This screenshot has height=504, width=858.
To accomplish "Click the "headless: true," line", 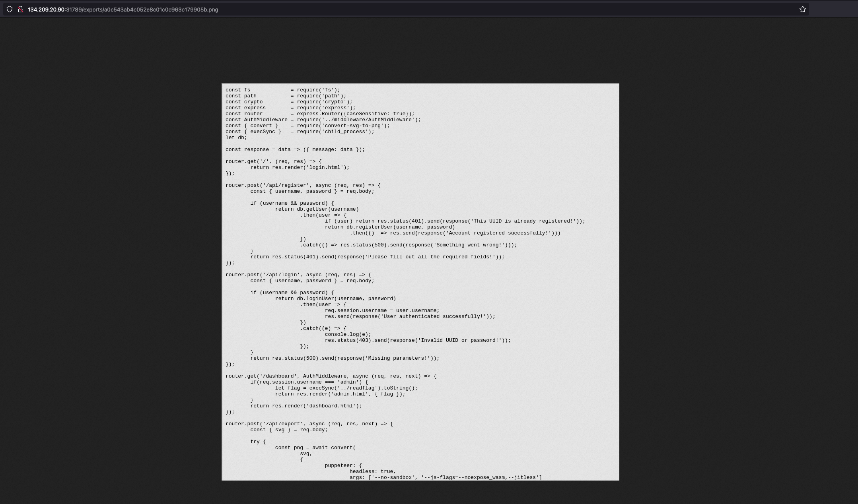I will click(x=373, y=471).
